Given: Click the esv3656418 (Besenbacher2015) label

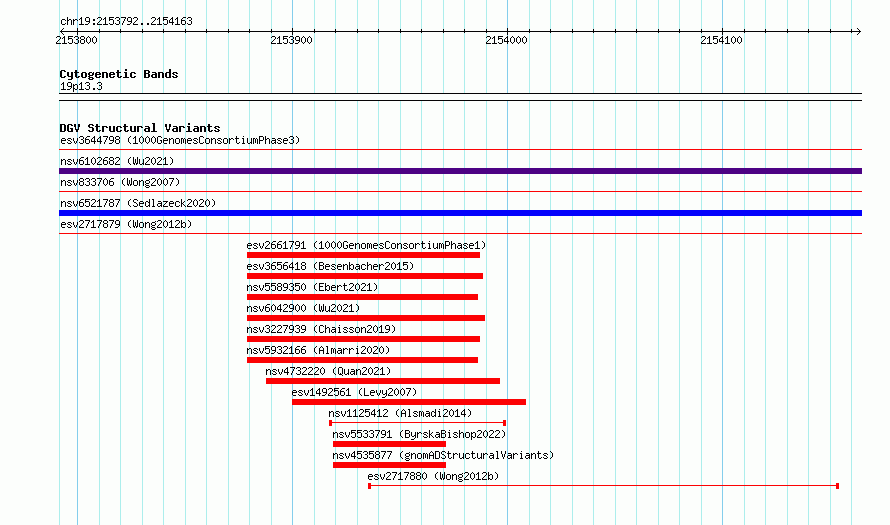Looking at the screenshot, I should pyautogui.click(x=330, y=266).
